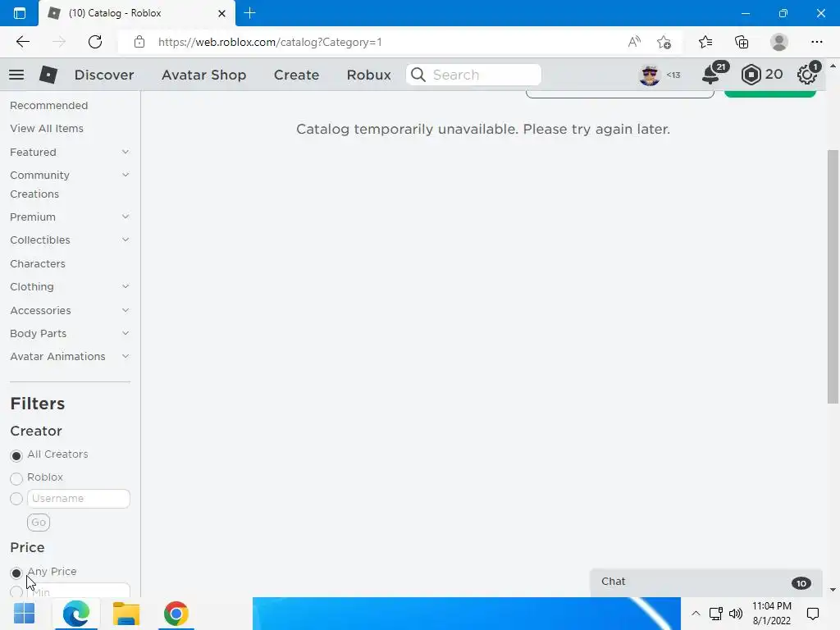Screen dimensions: 840x630
Task: Click the Edge taskbar icon
Action: [76, 614]
